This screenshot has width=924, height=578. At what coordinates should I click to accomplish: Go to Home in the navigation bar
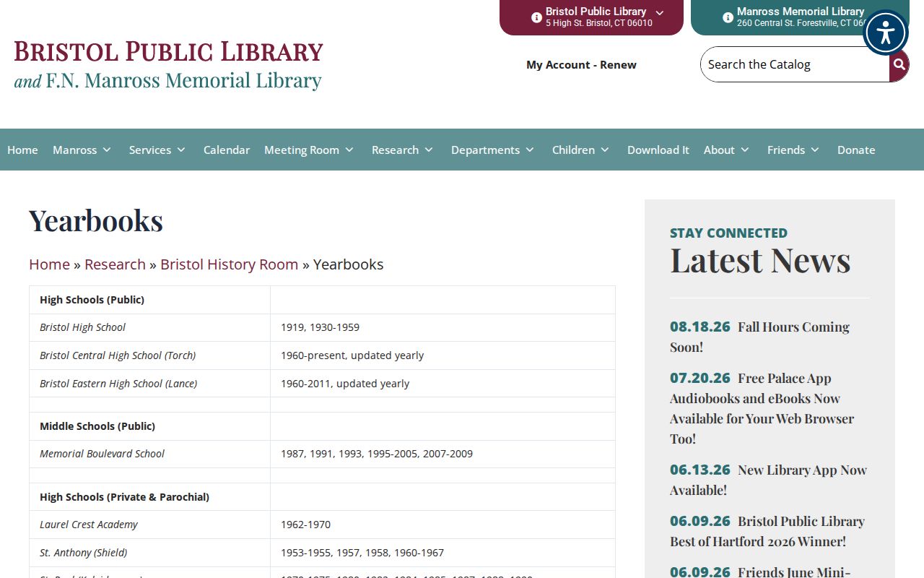click(22, 150)
